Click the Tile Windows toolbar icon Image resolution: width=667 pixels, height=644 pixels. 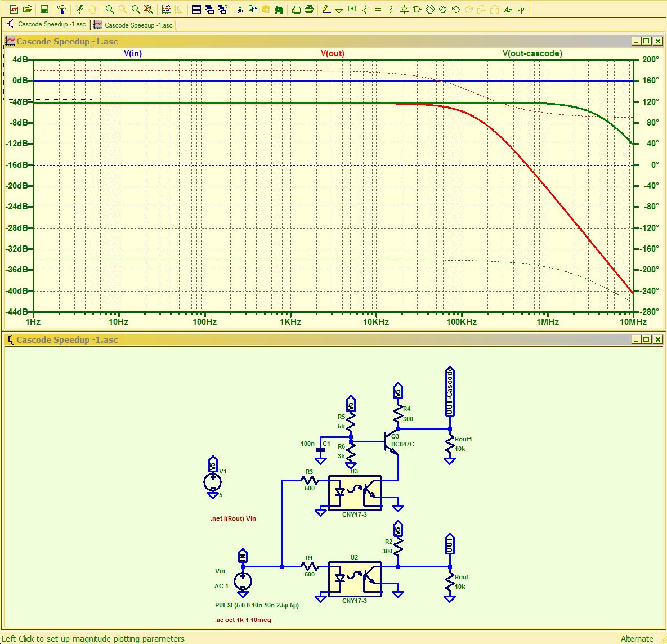coord(196,10)
